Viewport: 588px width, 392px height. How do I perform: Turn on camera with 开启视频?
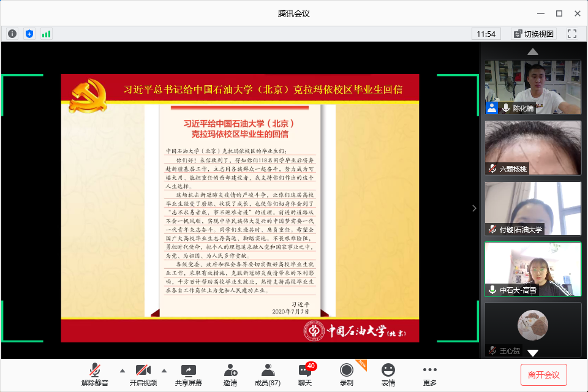click(x=143, y=374)
